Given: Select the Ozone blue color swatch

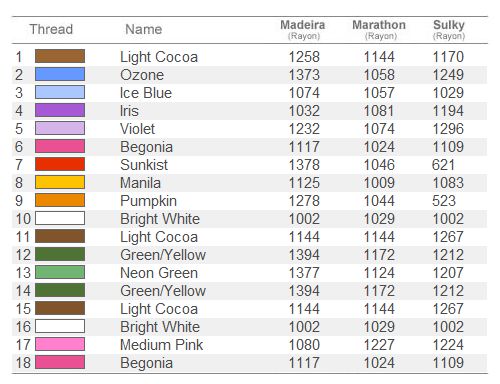Looking at the screenshot, I should click(60, 74).
